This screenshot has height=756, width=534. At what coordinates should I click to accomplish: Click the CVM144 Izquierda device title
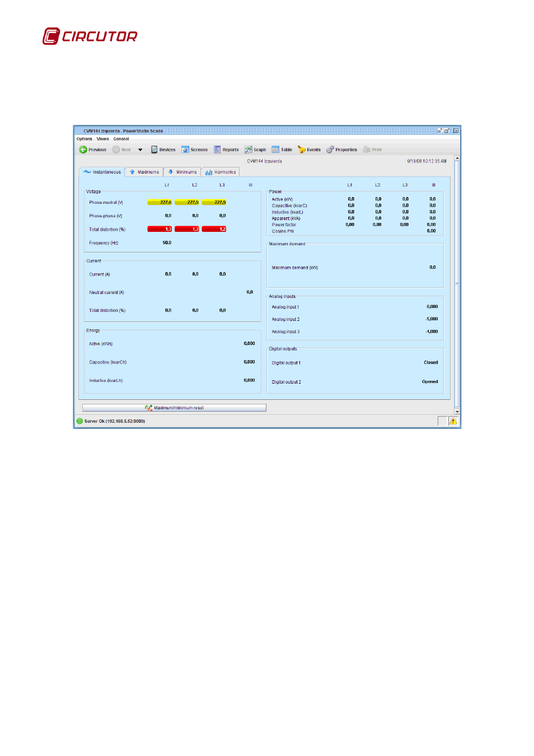265,161
